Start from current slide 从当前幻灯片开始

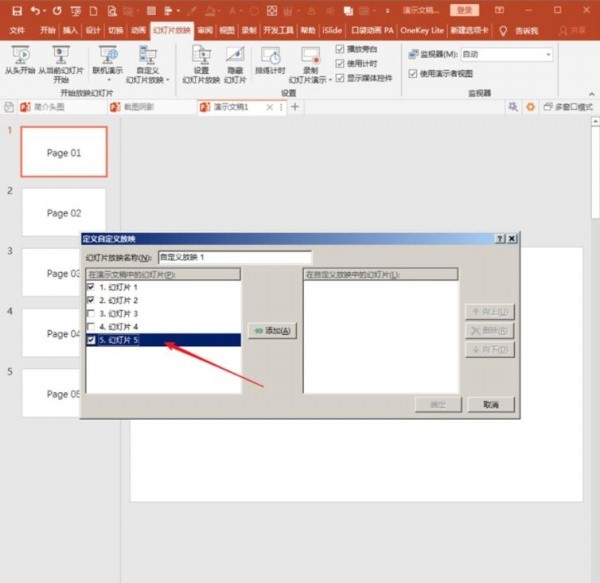click(61, 64)
